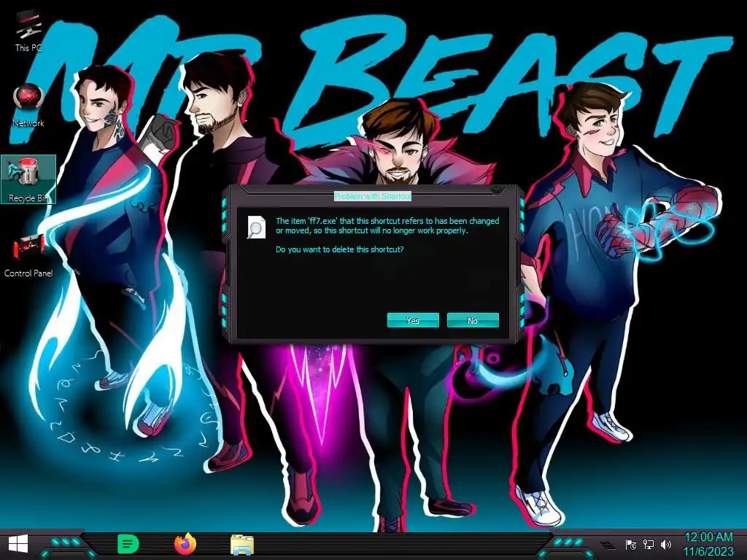Click the dialog's file search icon
Image resolution: width=747 pixels, height=560 pixels.
point(256,227)
